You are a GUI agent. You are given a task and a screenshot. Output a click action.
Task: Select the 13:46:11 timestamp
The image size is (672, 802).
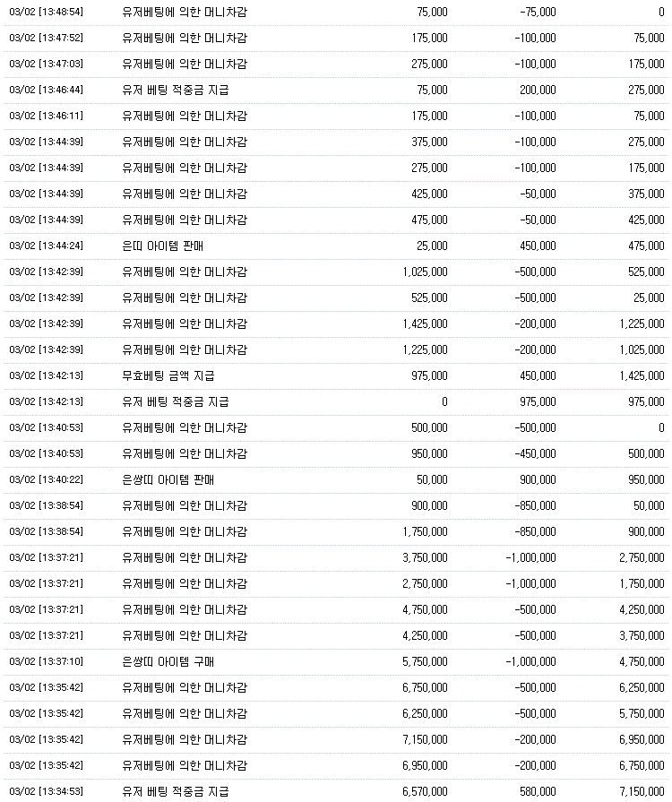point(46,116)
